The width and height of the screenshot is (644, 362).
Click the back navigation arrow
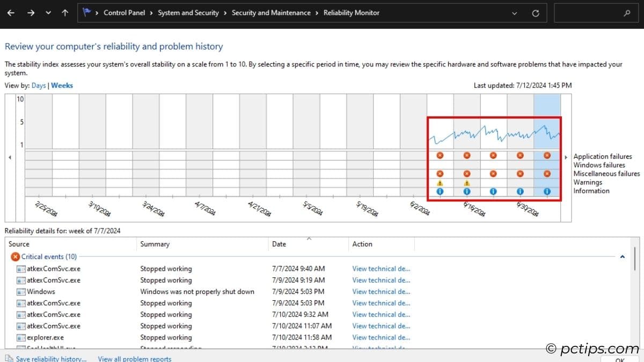click(x=10, y=12)
